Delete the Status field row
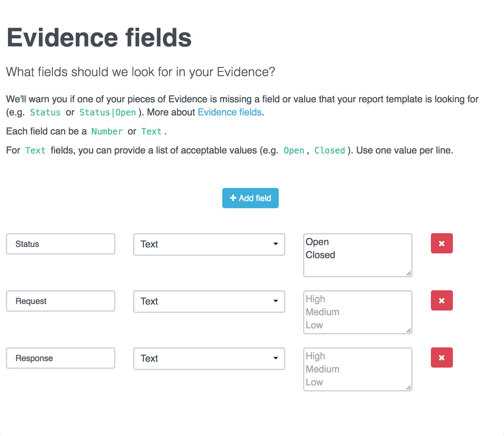The height and width of the screenshot is (436, 504). [442, 243]
